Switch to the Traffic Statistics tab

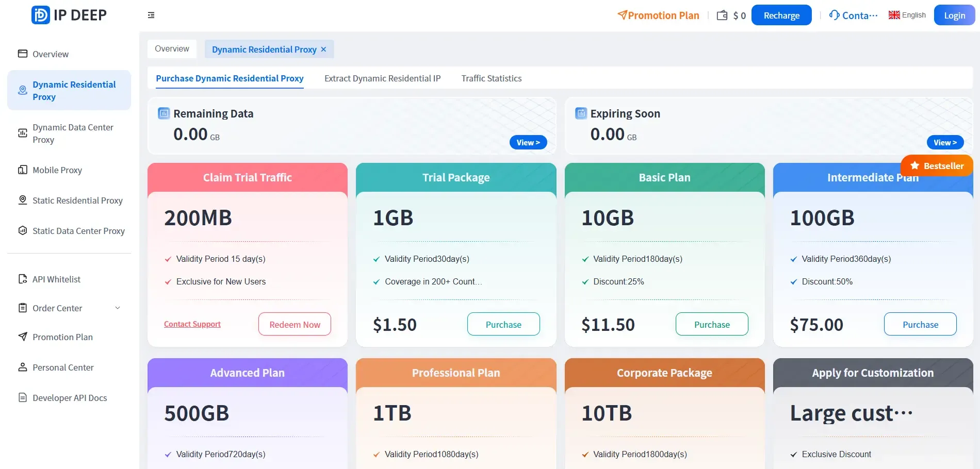491,78
